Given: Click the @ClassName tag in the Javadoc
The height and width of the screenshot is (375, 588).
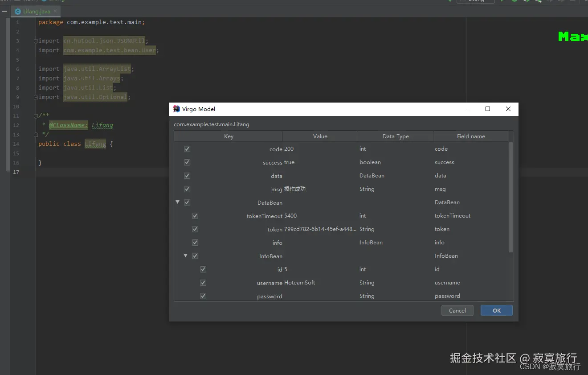Looking at the screenshot, I should pyautogui.click(x=69, y=125).
